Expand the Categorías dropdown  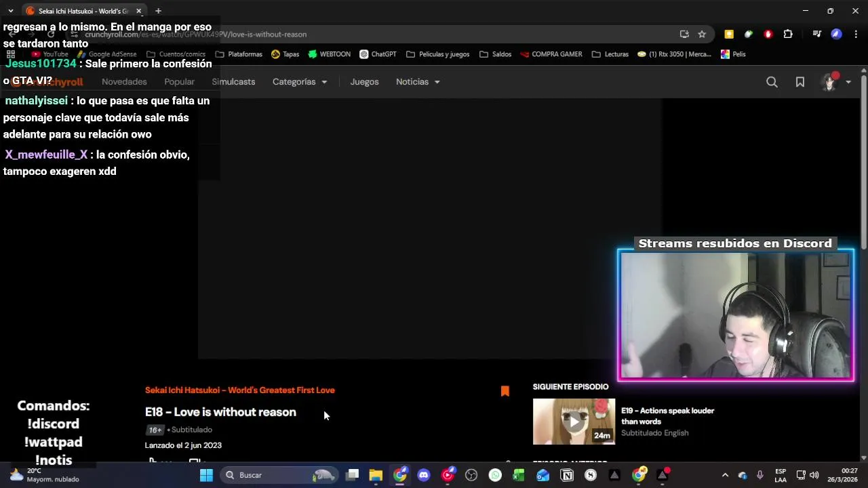tap(300, 82)
